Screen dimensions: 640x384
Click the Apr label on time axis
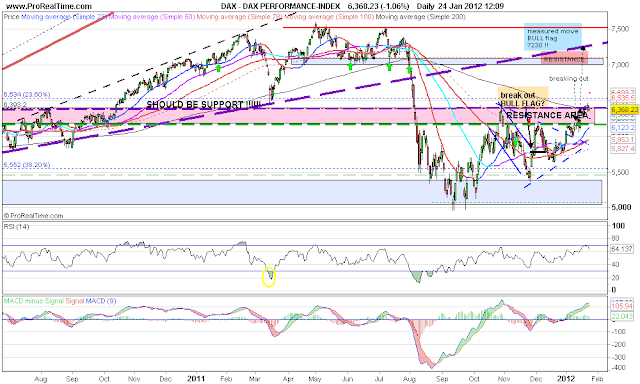[288, 379]
